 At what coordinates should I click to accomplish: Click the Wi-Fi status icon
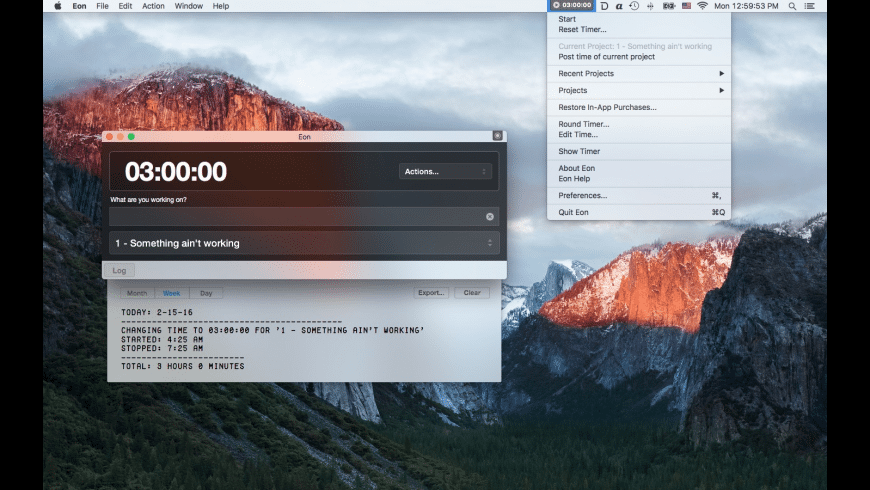702,6
